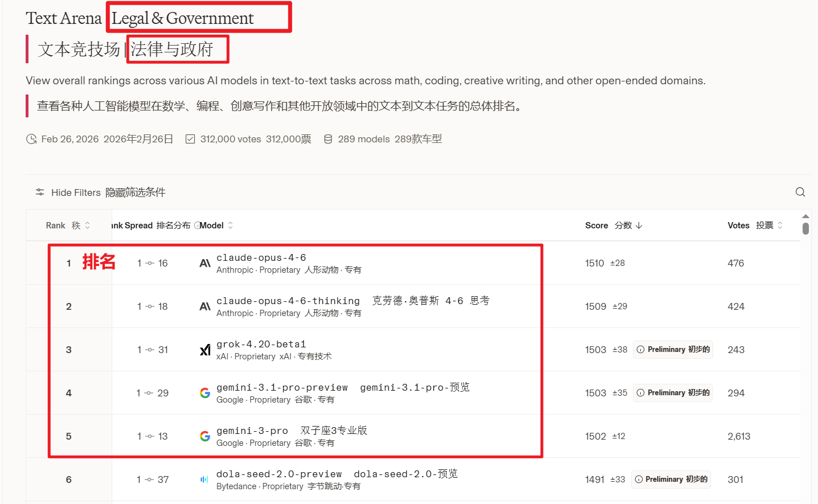Click the xAI logo beside grok-4.20-beta1
The image size is (818, 504).
[x=205, y=350]
